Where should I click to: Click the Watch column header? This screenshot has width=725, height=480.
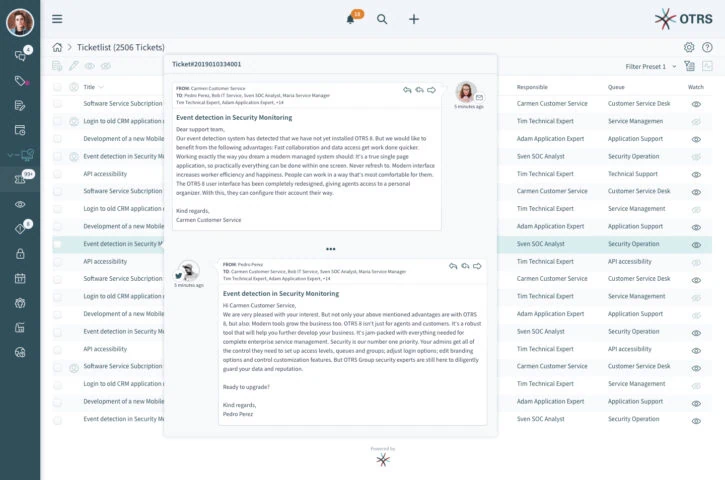pyautogui.click(x=695, y=87)
